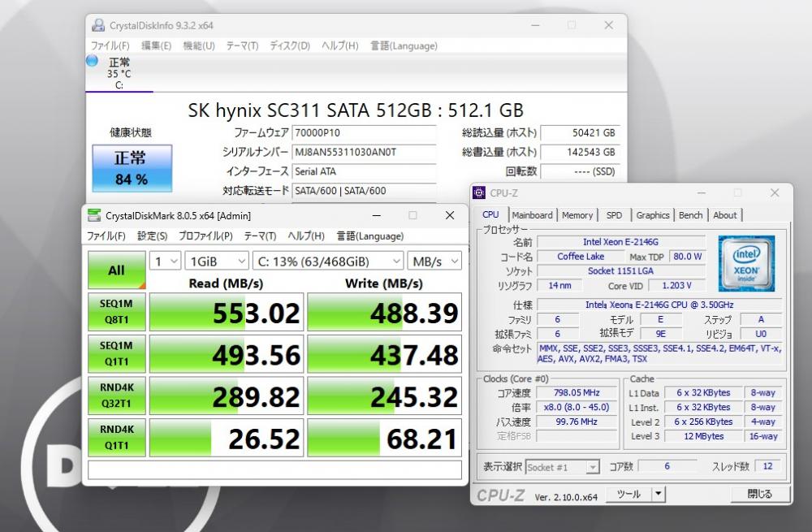812x532 pixels.
Task: Click the 26.52 read result
Action: point(227,438)
